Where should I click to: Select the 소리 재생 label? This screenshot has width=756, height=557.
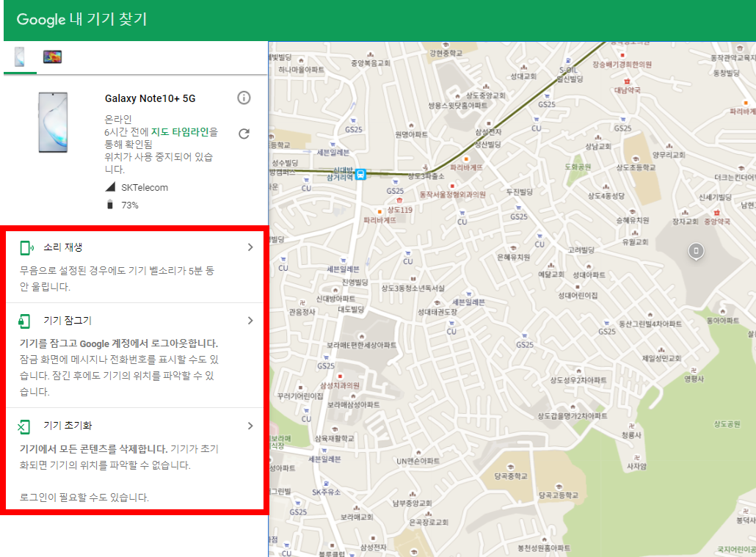[62, 247]
